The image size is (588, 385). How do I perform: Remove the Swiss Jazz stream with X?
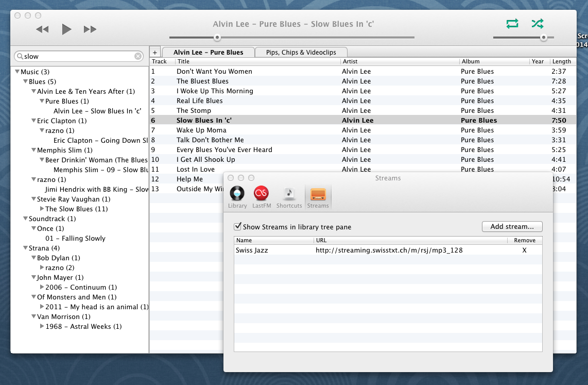[x=524, y=250]
